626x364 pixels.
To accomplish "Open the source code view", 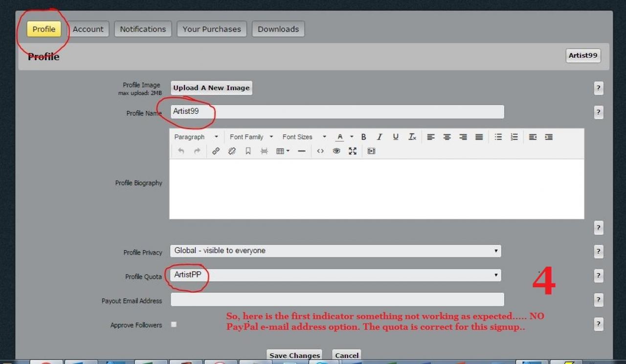I will (320, 151).
